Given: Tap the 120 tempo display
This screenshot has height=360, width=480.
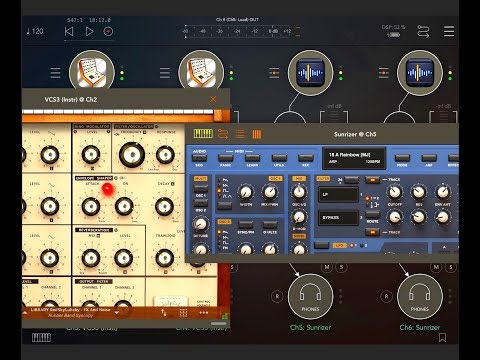Looking at the screenshot, I should coord(35,31).
